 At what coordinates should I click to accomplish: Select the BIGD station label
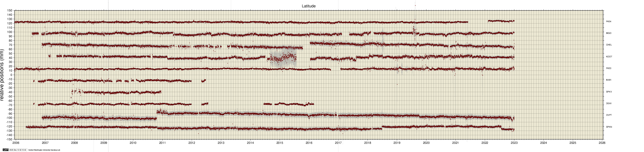pyautogui.click(x=608, y=33)
